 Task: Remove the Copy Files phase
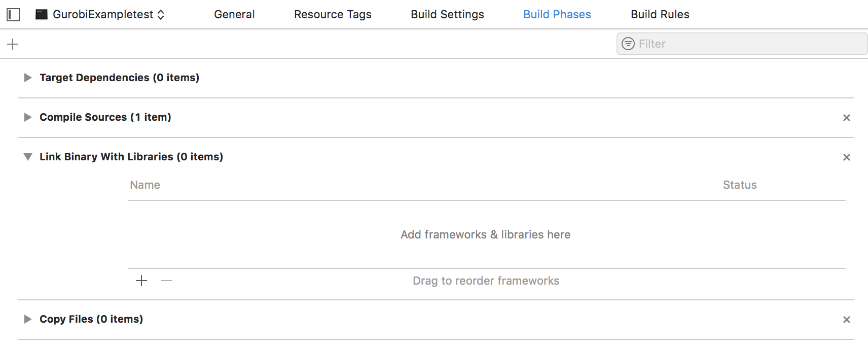pos(847,320)
